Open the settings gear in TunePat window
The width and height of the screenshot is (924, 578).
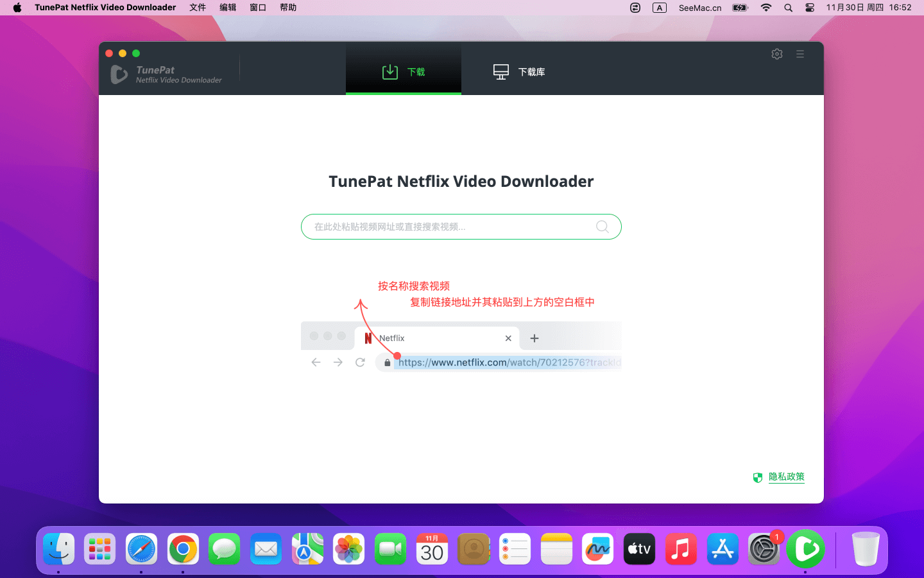[777, 54]
